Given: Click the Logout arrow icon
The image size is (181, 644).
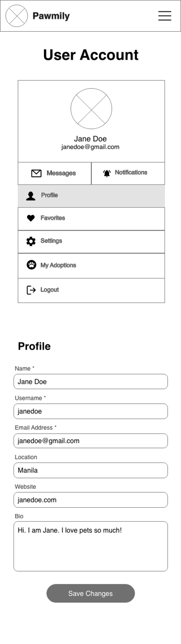Looking at the screenshot, I should (31, 290).
